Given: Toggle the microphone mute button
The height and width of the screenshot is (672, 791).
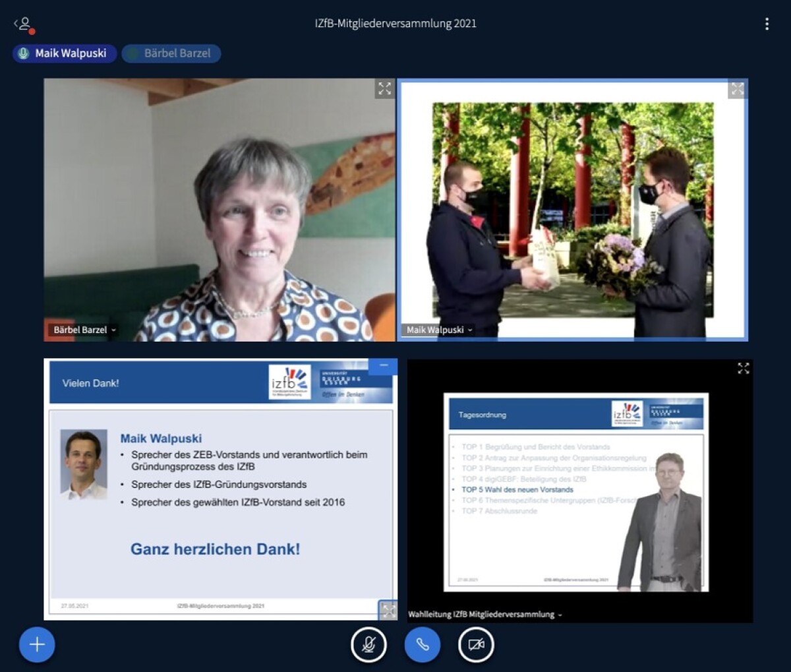Looking at the screenshot, I should tap(368, 644).
